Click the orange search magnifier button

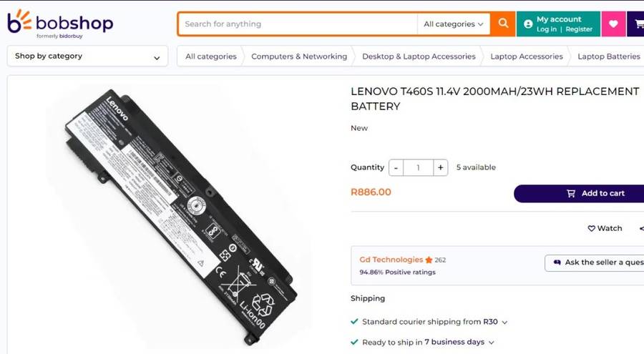pos(504,24)
